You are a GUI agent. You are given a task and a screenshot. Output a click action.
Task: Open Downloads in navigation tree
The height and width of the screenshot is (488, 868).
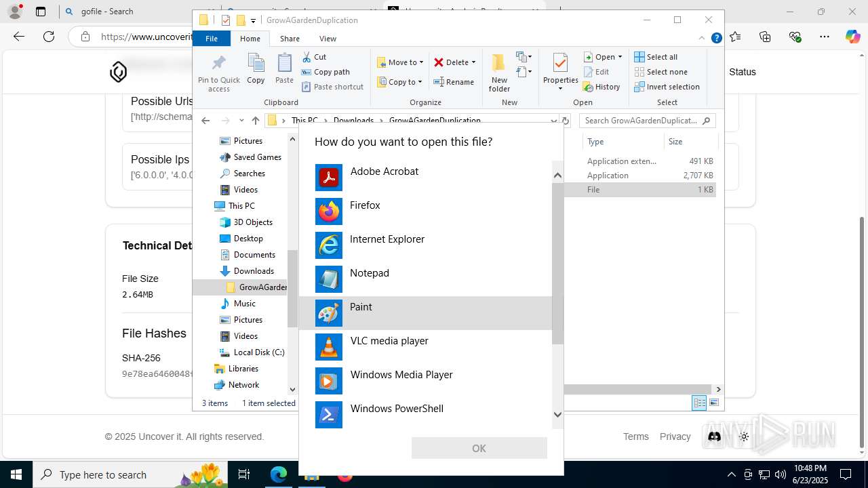coord(247,270)
